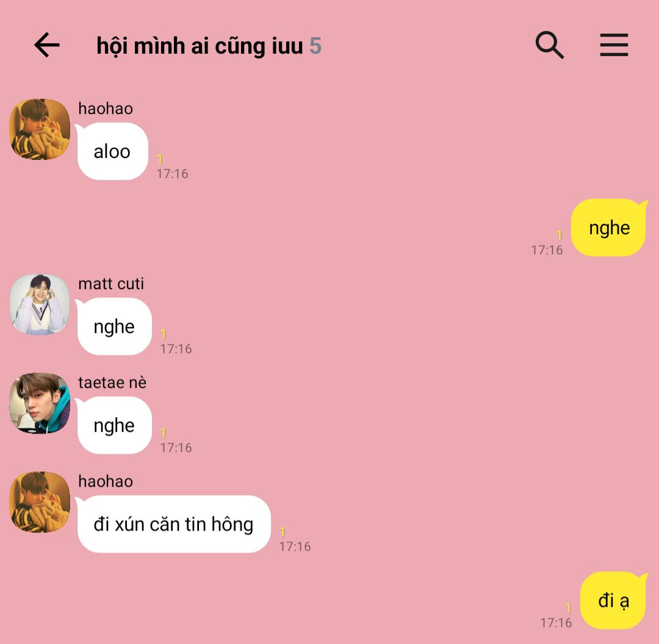Click the chat title 'hội mình ai cũng iuu'
Image resolution: width=659 pixels, height=644 pixels.
point(200,46)
